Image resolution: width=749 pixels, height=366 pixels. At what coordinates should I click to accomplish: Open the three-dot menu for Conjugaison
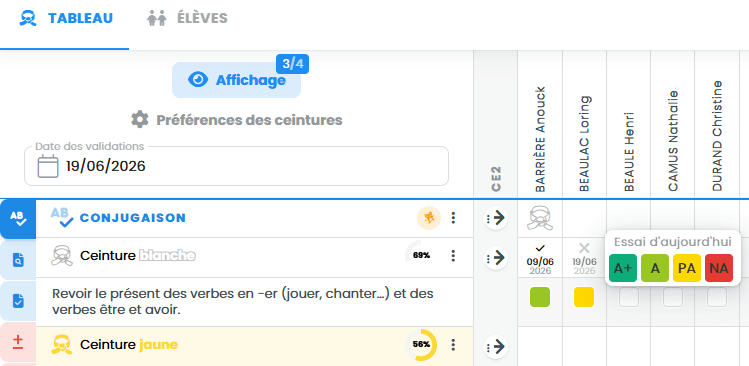point(453,218)
